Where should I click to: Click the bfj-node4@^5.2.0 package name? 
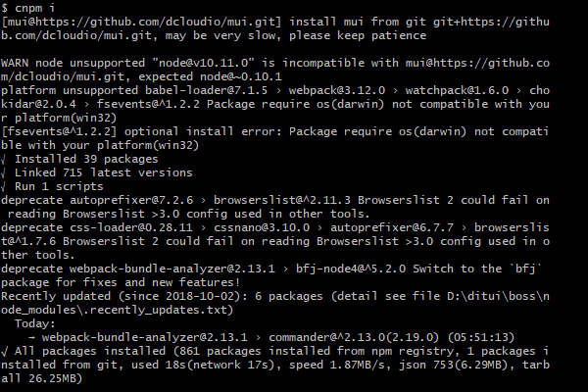click(x=351, y=269)
